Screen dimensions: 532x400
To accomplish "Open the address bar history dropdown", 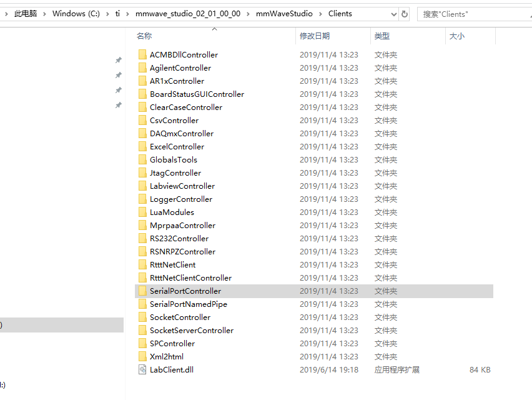I will [393, 14].
